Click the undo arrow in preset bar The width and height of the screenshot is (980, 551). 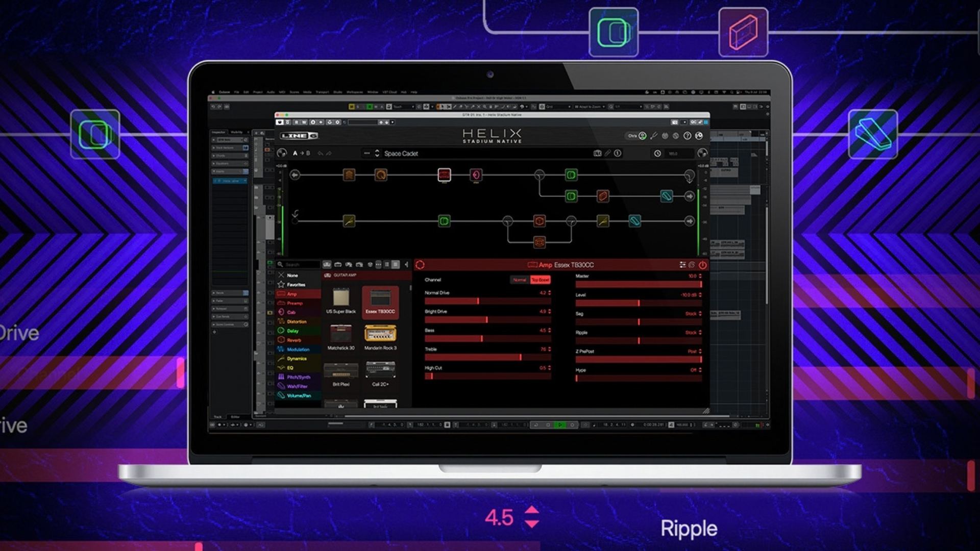(320, 153)
